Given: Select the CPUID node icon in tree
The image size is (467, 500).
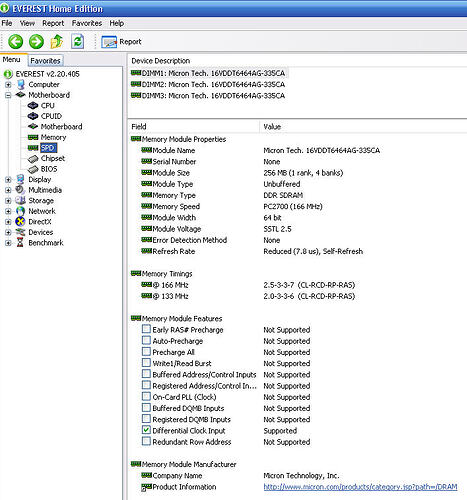Looking at the screenshot, I should pos(33,116).
